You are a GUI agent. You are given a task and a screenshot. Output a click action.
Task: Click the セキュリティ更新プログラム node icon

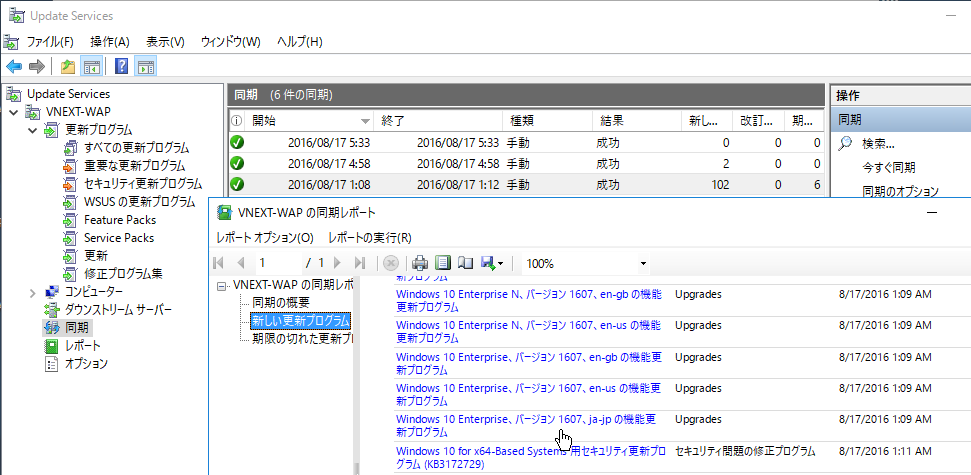pos(70,184)
